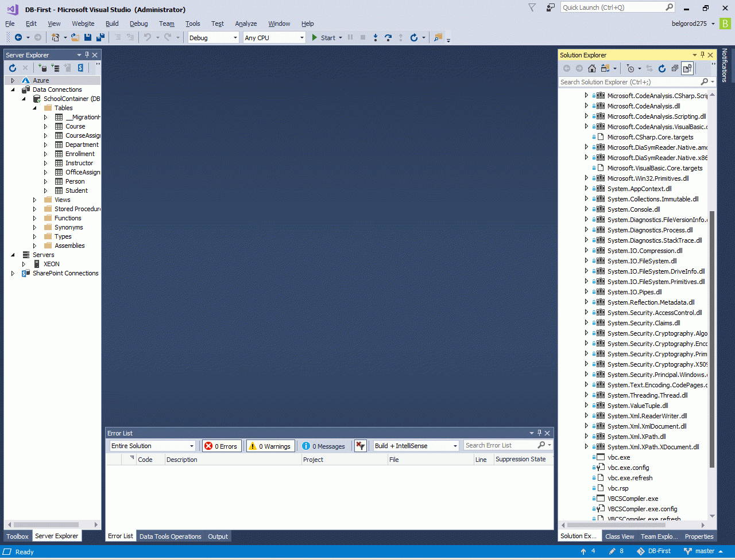735x560 pixels.
Task: Click the Find in Files toolbar icon
Action: point(438,37)
